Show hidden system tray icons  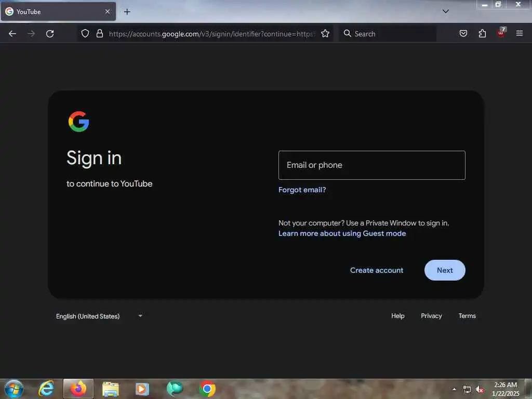click(454, 389)
